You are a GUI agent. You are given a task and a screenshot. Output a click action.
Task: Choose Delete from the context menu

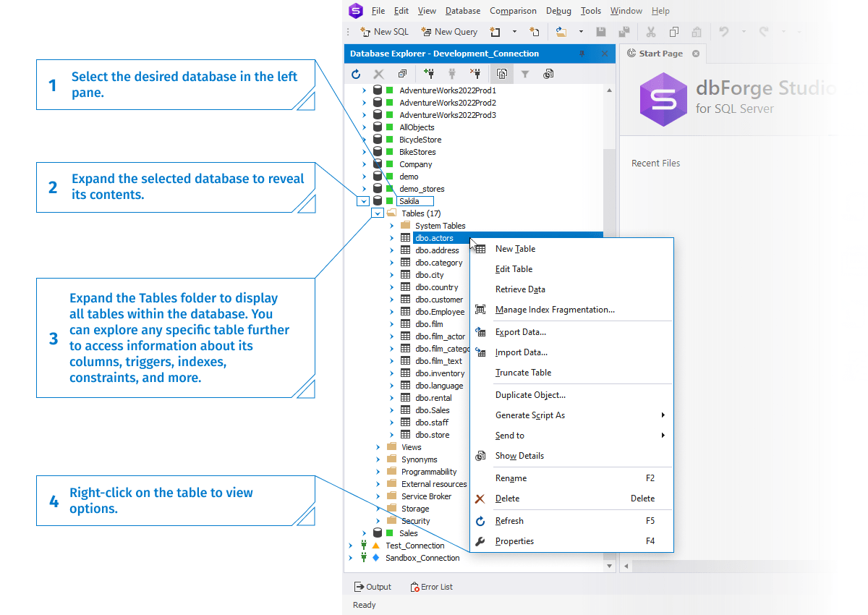point(571,499)
